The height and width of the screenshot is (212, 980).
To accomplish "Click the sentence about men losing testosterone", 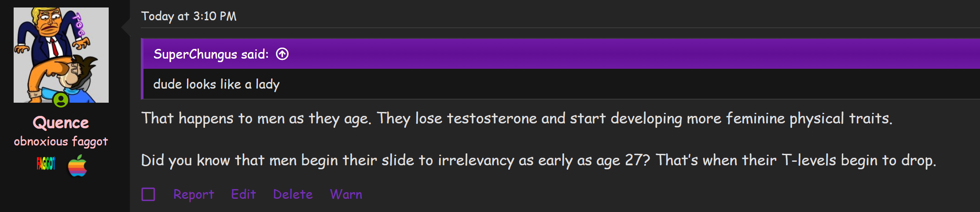I will [517, 119].
